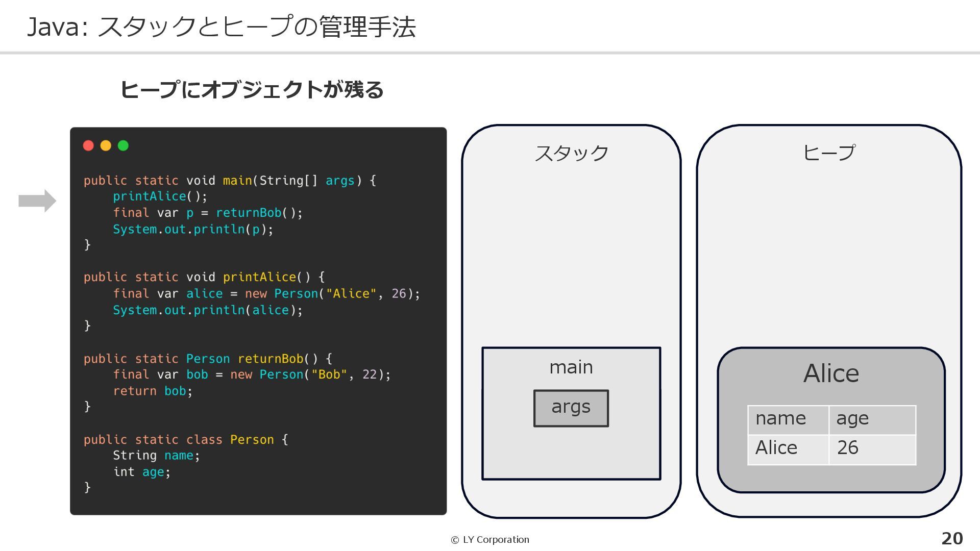980x551 pixels.
Task: Click the green dot in code window
Action: [x=123, y=146]
